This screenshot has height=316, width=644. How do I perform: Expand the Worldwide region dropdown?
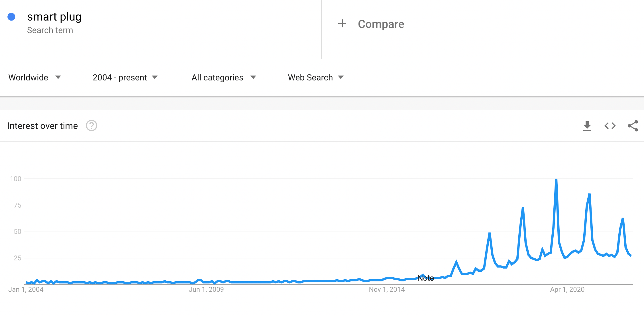tap(35, 78)
